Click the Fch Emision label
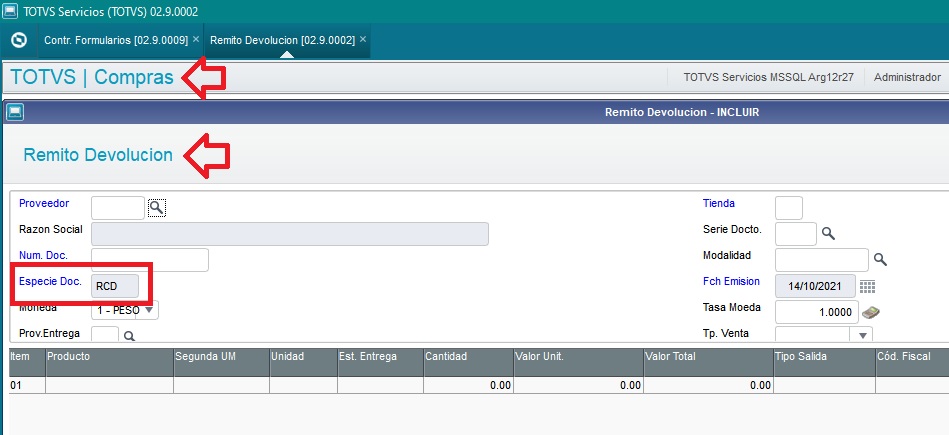Viewport: 949px width, 435px height. pyautogui.click(x=731, y=281)
